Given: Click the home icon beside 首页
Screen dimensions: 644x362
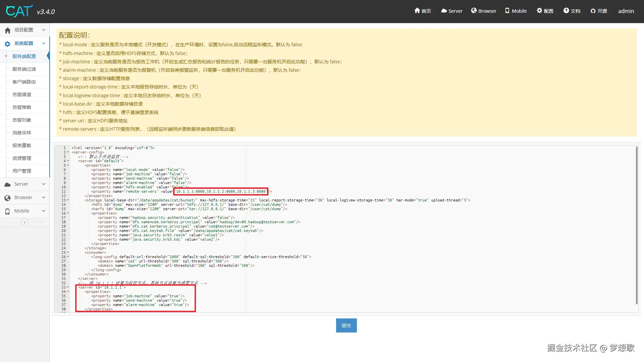Looking at the screenshot, I should tap(417, 11).
